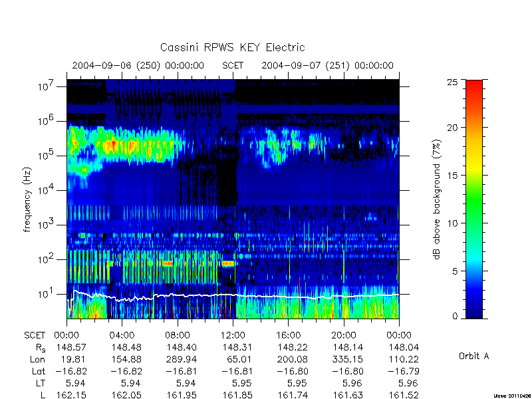Click the white trace line near 10 Hz
This screenshot has width=532, height=399.
(233, 295)
